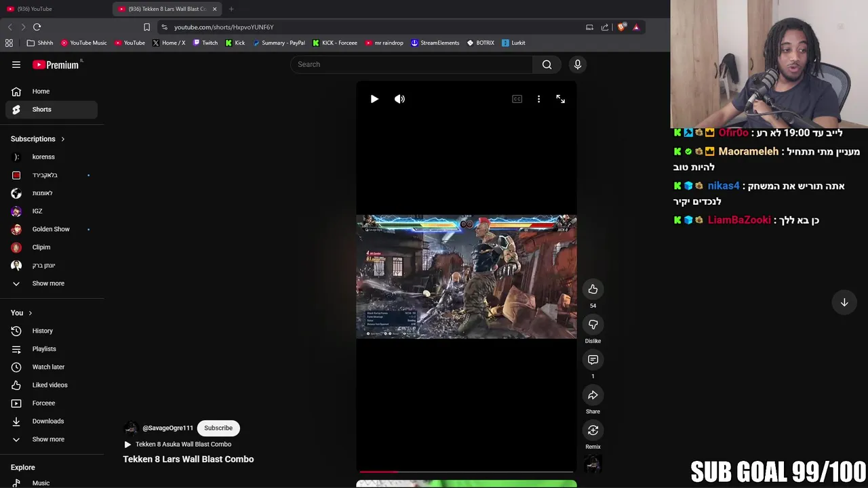868x488 pixels.
Task: Open the YouTube Music bookmark
Action: tap(84, 43)
